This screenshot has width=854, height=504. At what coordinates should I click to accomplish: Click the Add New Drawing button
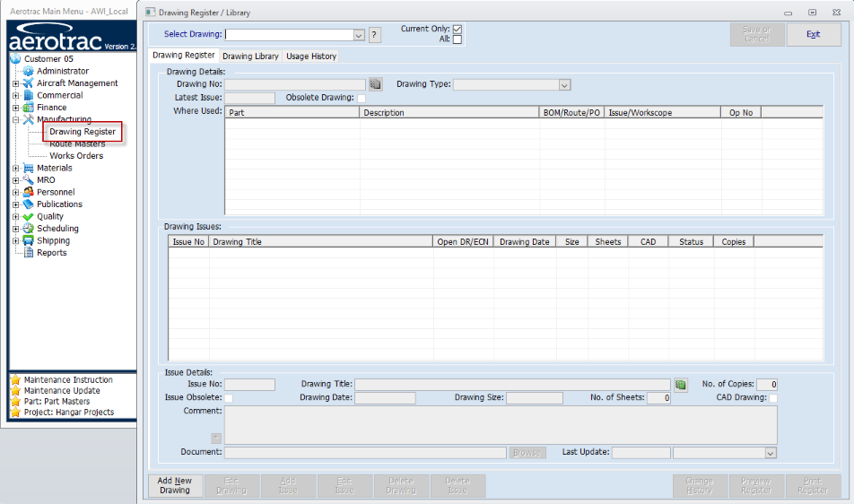(175, 486)
